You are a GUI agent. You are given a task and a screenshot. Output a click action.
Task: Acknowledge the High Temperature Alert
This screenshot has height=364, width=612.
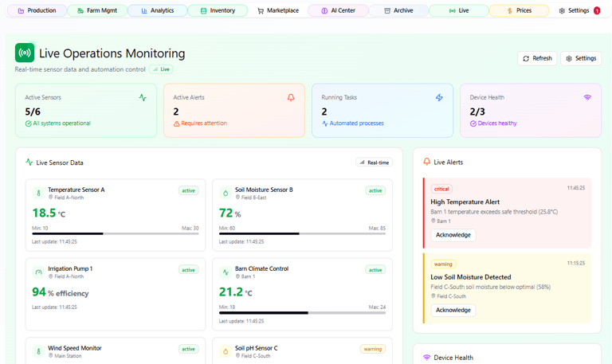tap(453, 235)
